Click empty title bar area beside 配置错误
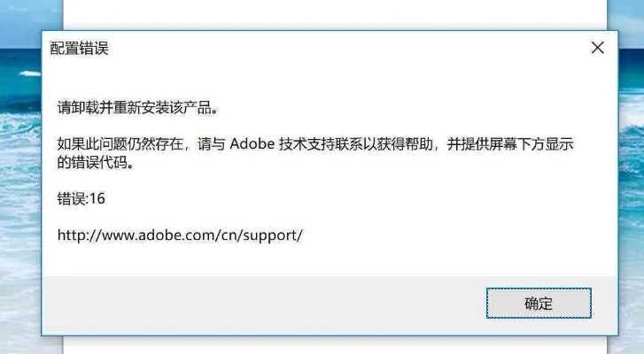Viewport: 644px width, 354px height. click(x=337, y=49)
